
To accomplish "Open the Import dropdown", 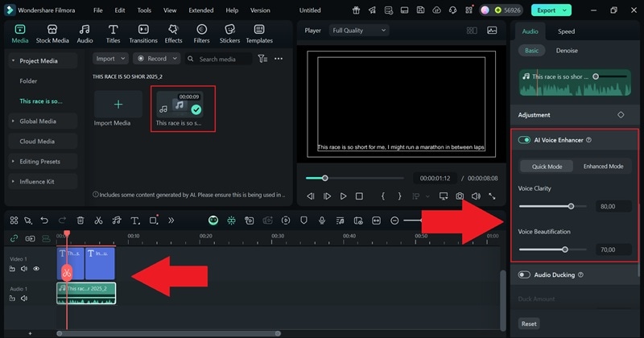I will tap(110, 59).
